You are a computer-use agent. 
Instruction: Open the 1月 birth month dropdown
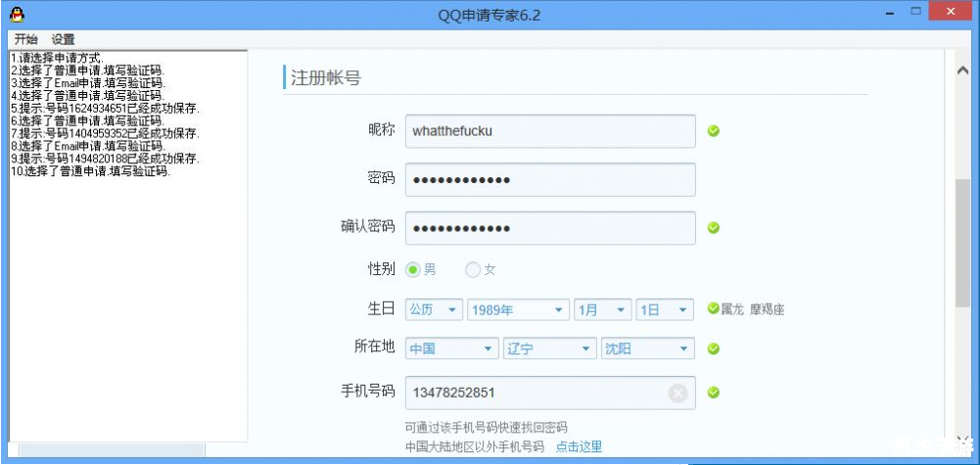click(x=602, y=310)
